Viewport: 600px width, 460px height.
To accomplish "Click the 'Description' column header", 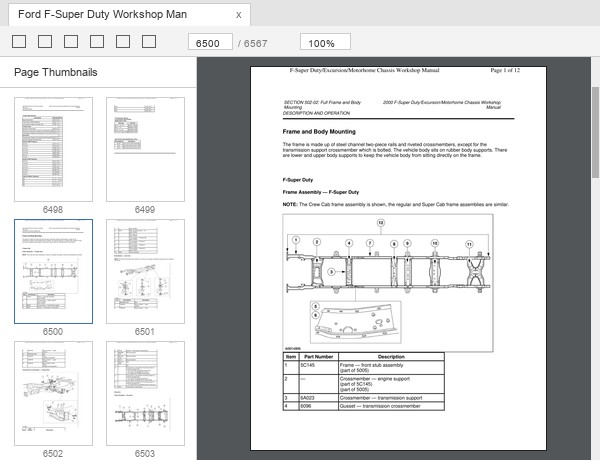I will pyautogui.click(x=391, y=357).
